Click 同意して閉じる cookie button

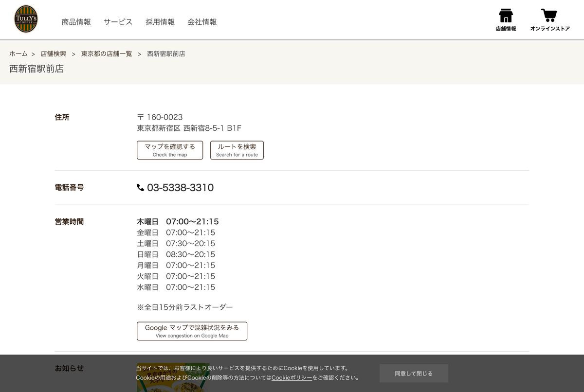[x=414, y=374]
